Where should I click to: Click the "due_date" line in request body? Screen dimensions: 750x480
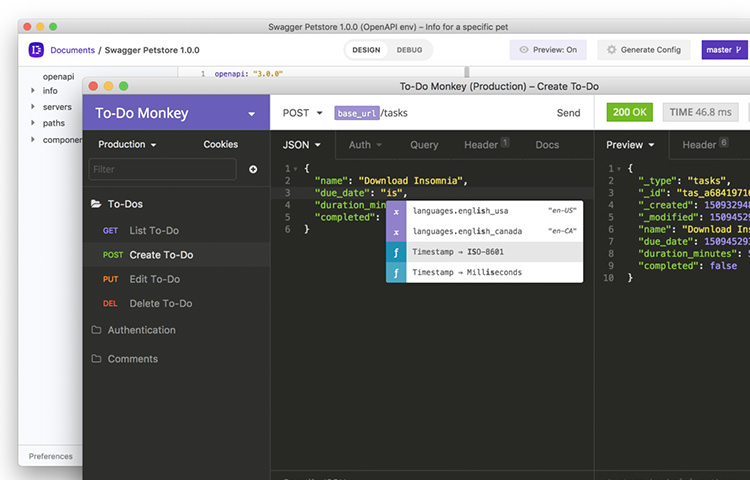pyautogui.click(x=361, y=193)
